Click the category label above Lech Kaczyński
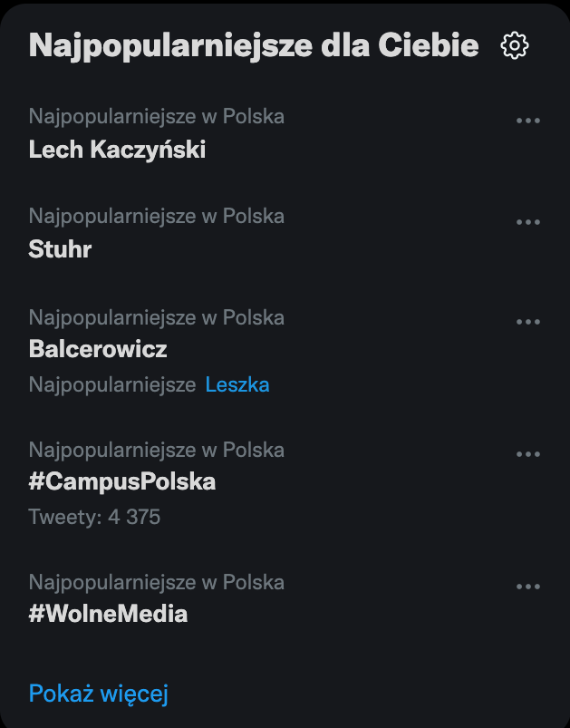 [x=156, y=116]
